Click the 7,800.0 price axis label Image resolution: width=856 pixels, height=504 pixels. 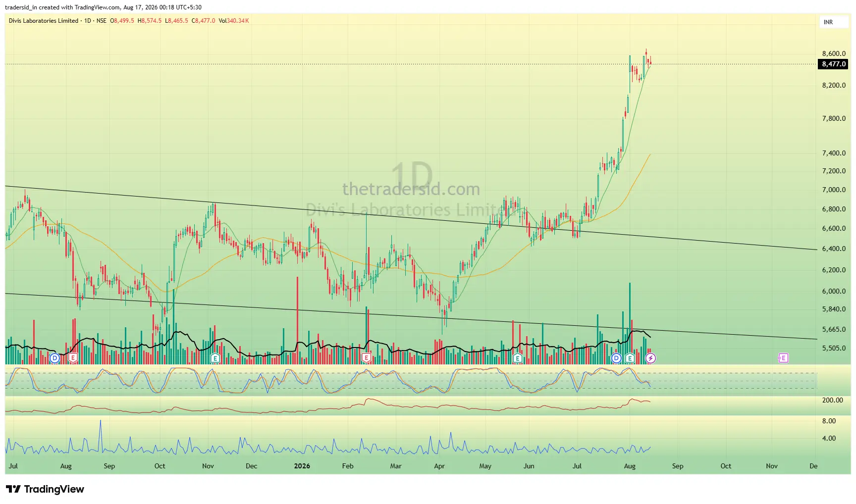(x=834, y=118)
